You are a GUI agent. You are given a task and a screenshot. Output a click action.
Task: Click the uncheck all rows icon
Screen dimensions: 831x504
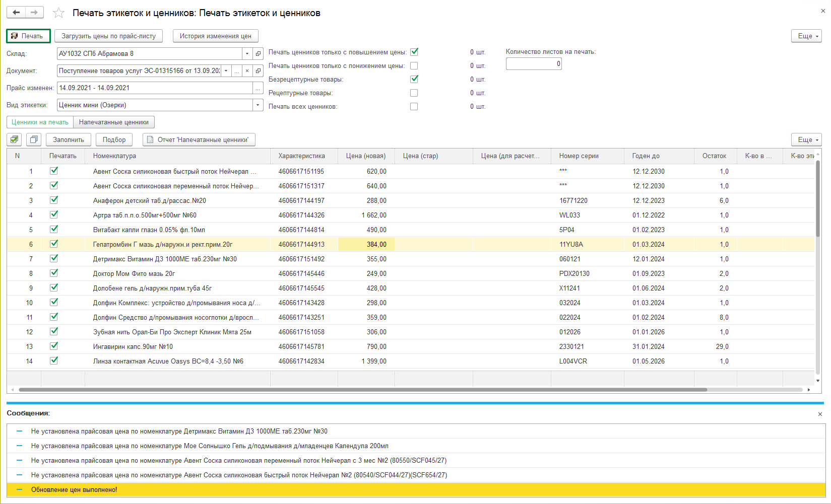34,139
